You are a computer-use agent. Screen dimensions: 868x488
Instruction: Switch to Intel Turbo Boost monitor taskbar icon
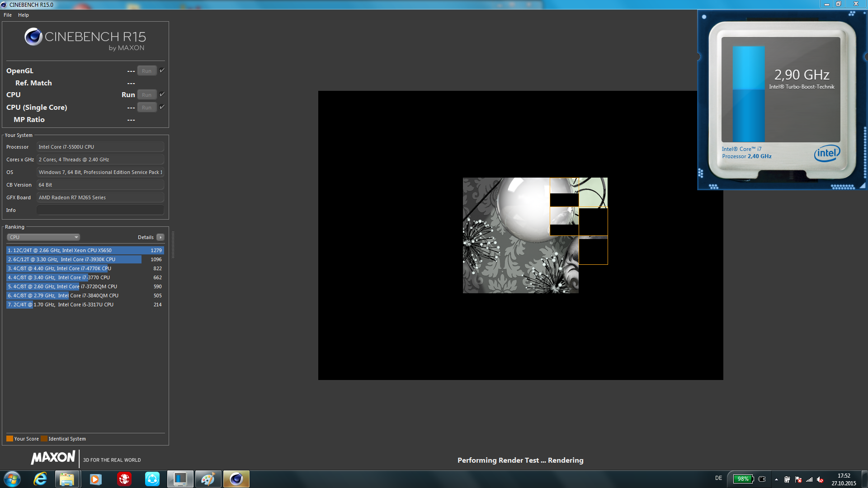(x=180, y=479)
